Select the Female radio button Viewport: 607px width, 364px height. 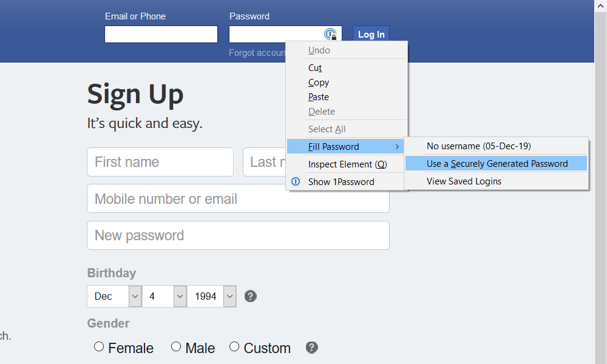pos(99,346)
